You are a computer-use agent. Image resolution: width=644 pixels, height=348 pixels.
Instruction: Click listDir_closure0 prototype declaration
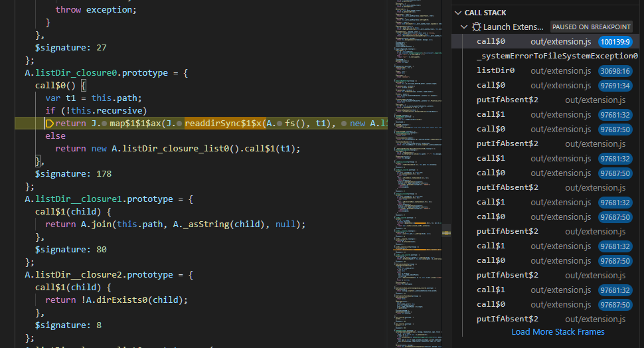tap(106, 73)
